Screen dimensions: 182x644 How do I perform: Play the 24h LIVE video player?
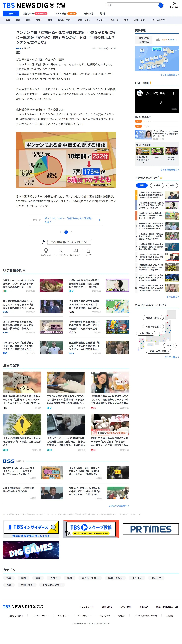[x=157, y=101]
